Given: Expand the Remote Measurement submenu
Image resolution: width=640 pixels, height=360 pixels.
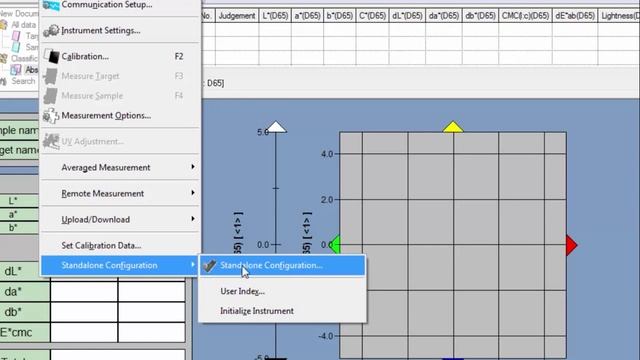Looking at the screenshot, I should point(120,193).
